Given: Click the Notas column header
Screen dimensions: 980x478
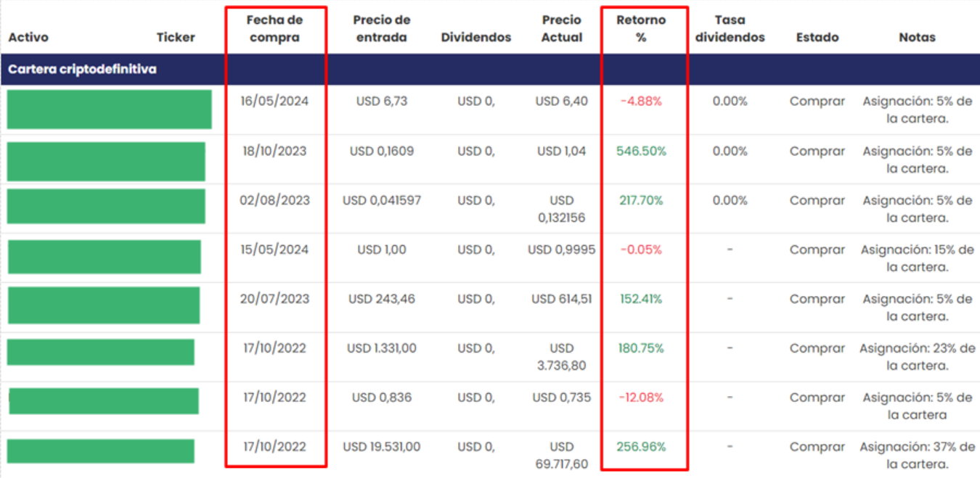Looking at the screenshot, I should (x=917, y=37).
